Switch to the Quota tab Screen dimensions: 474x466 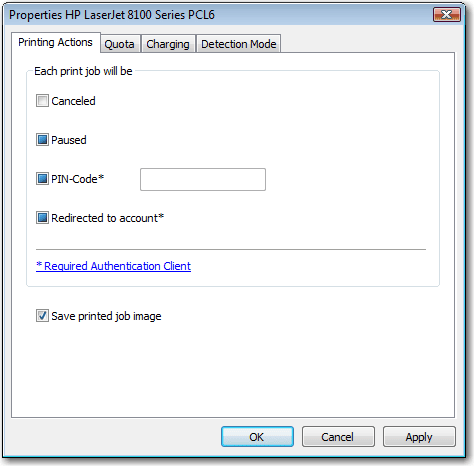coord(120,44)
